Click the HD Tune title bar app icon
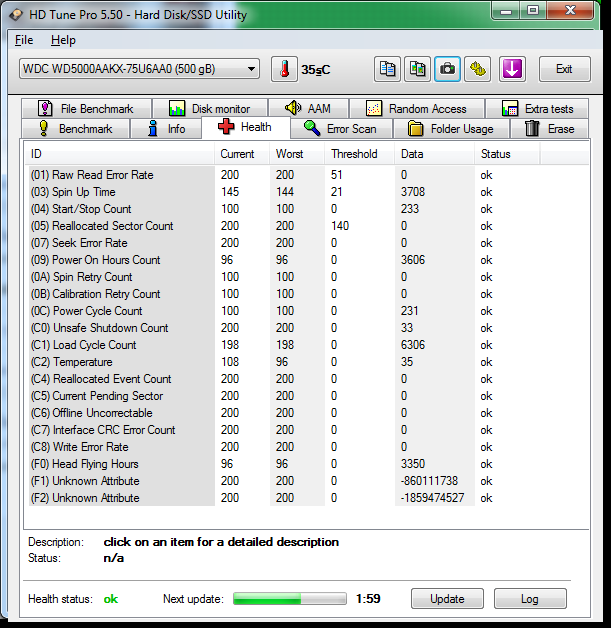This screenshot has height=628, width=611. 16,15
